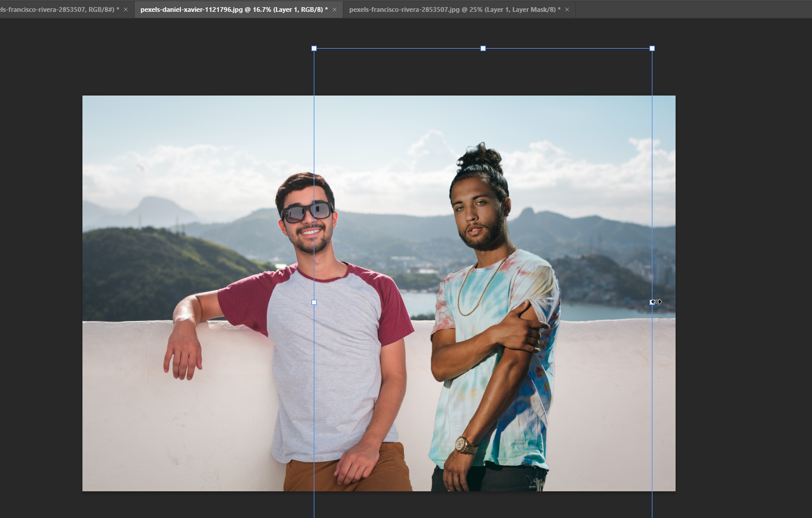Click the top-right transform handle
812x518 pixels.
652,48
